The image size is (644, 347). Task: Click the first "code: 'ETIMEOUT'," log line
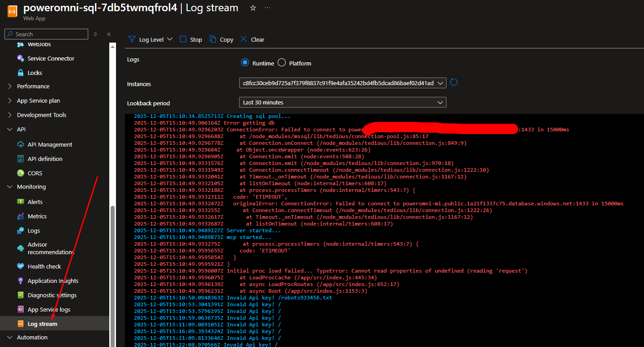pos(210,197)
